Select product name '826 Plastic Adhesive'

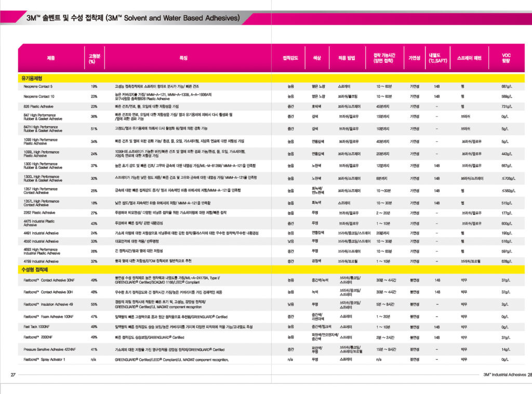38,107
